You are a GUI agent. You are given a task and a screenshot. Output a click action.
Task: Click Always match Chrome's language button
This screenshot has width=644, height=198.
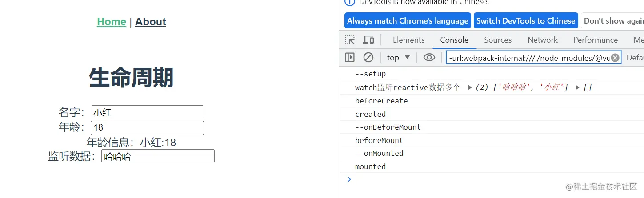coord(408,21)
